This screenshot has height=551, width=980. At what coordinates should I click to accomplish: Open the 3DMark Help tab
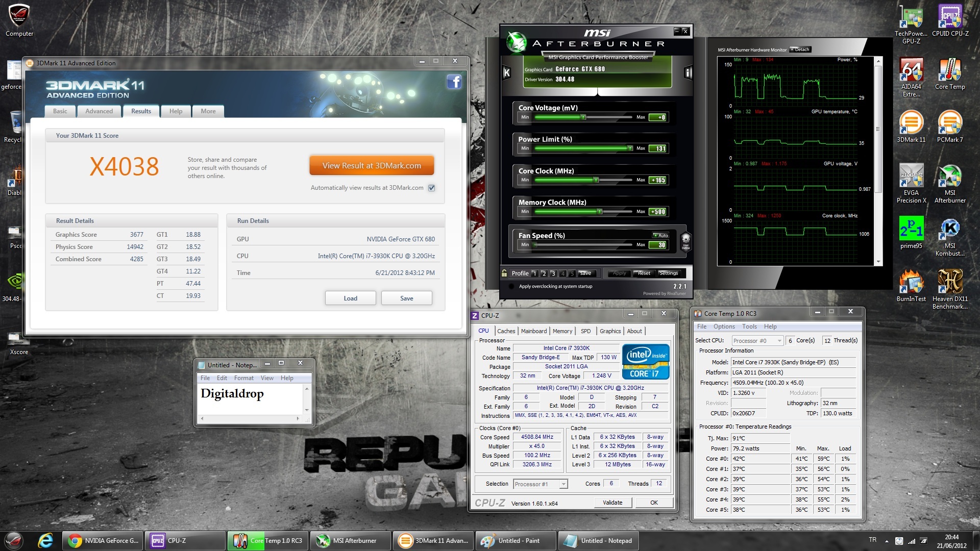pos(176,111)
